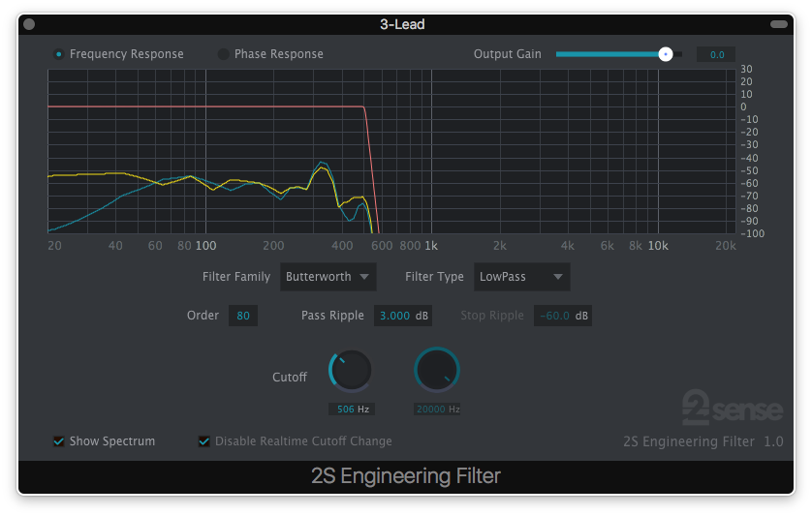The image size is (812, 516).
Task: Click the '10k' frequency axis label
Action: pos(658,246)
